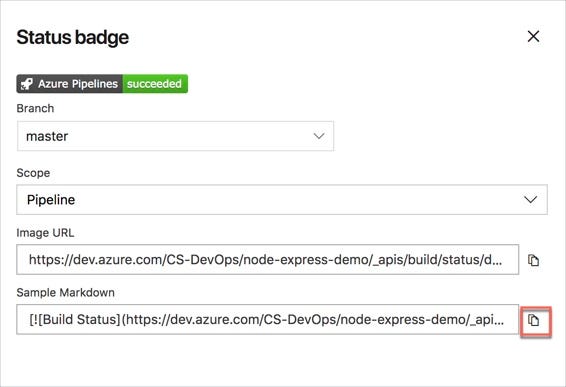Focus the Image URL text field
566x387 pixels.
tap(267, 260)
